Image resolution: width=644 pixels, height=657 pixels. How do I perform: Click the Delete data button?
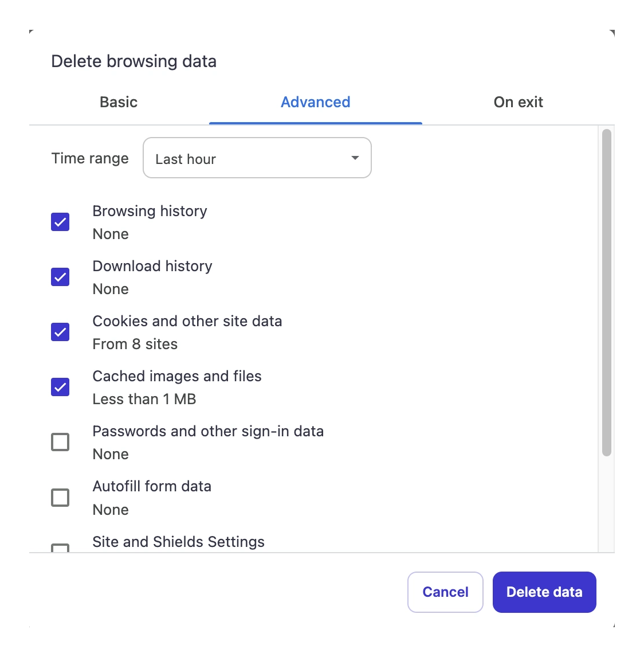tap(544, 592)
